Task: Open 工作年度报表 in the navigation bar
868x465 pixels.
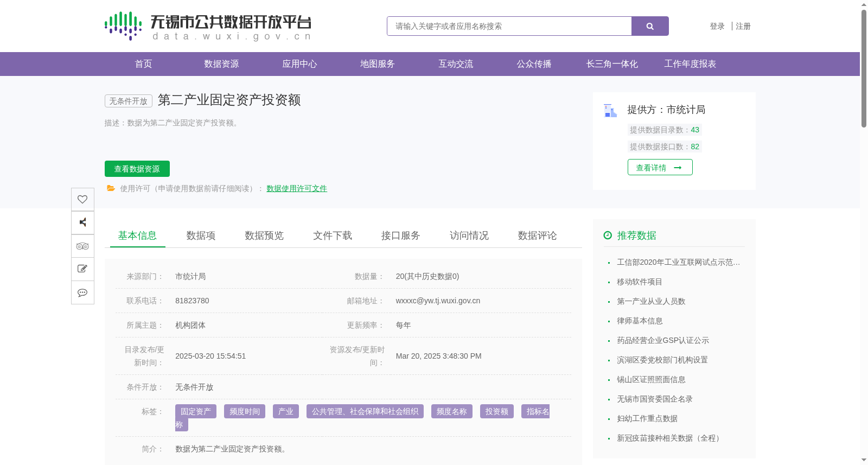Action: tap(690, 64)
